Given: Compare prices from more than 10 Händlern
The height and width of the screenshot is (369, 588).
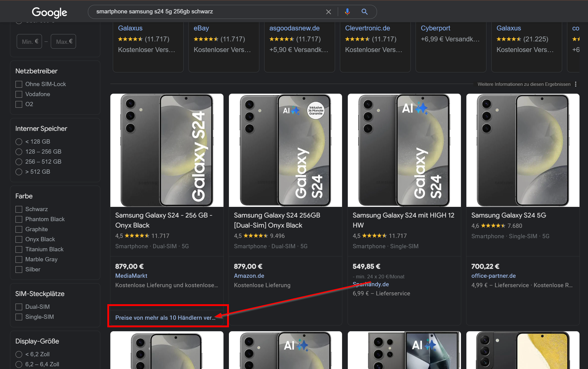Looking at the screenshot, I should [x=165, y=317].
